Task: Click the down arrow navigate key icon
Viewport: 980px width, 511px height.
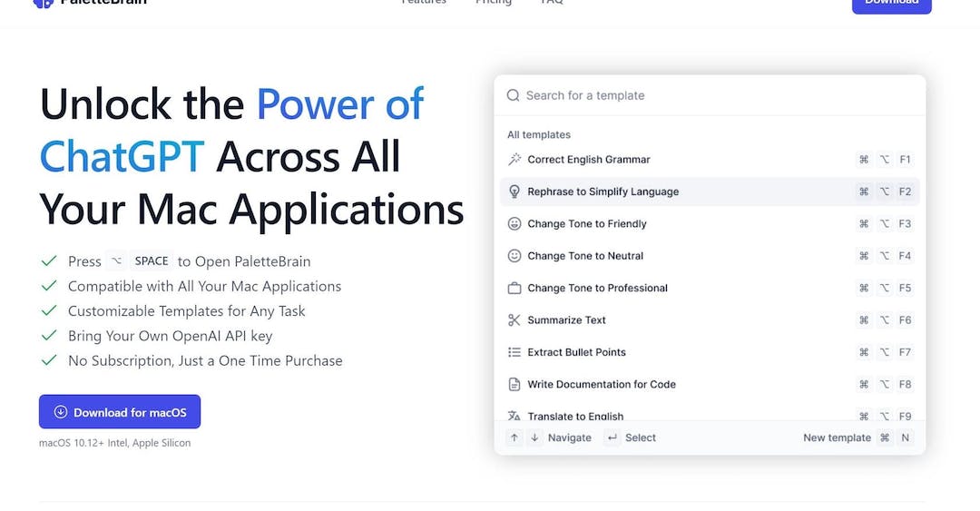Action: (535, 437)
